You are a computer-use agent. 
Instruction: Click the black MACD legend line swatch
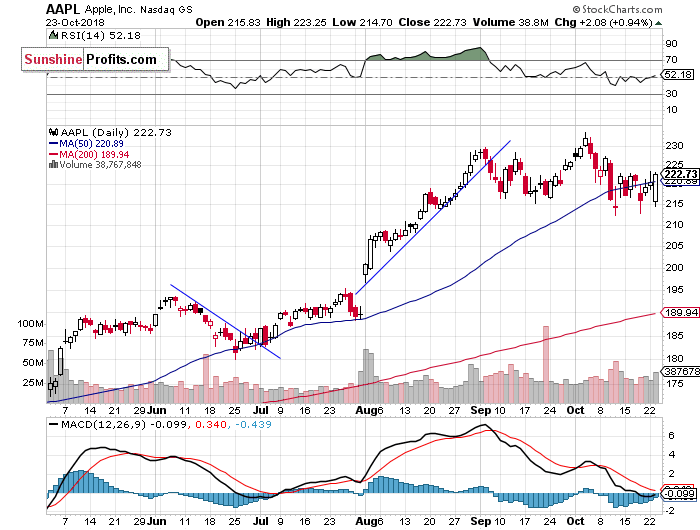pos(54,424)
